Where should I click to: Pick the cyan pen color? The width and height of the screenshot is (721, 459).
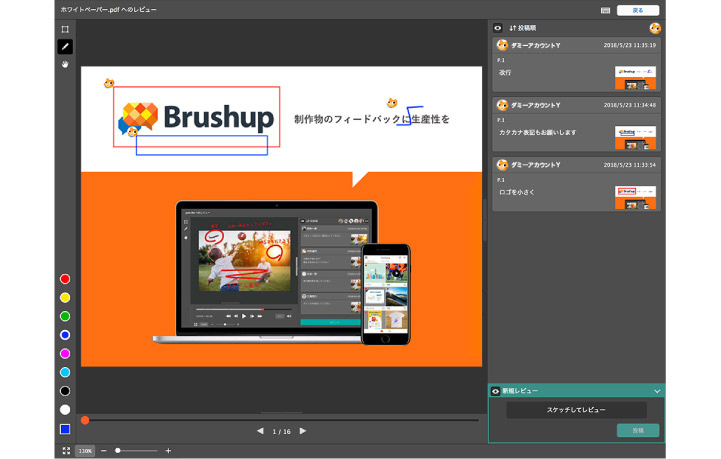(65, 372)
